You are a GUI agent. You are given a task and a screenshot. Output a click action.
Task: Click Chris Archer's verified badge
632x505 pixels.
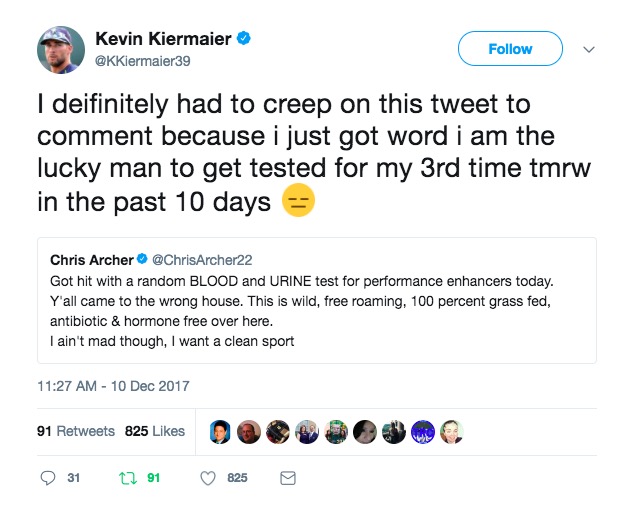143,260
